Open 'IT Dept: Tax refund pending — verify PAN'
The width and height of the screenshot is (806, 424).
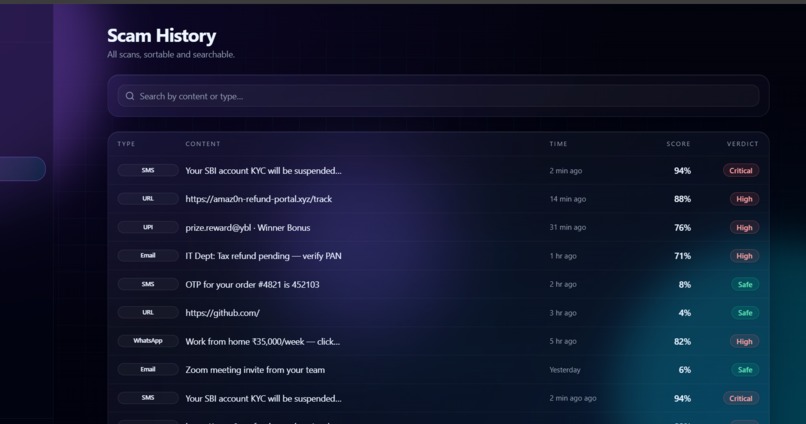(263, 256)
